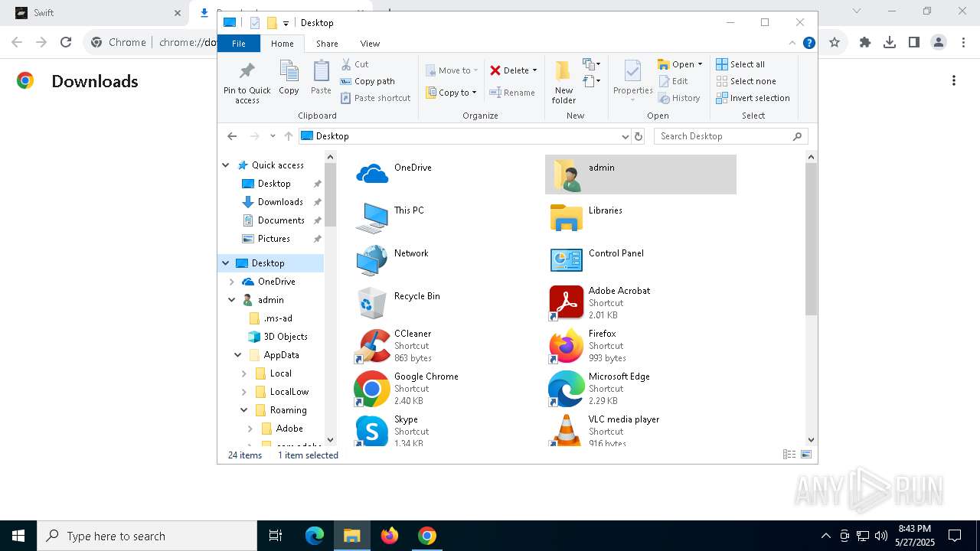Open Firefox from the taskbar
The height and width of the screenshot is (551, 980).
tap(390, 536)
